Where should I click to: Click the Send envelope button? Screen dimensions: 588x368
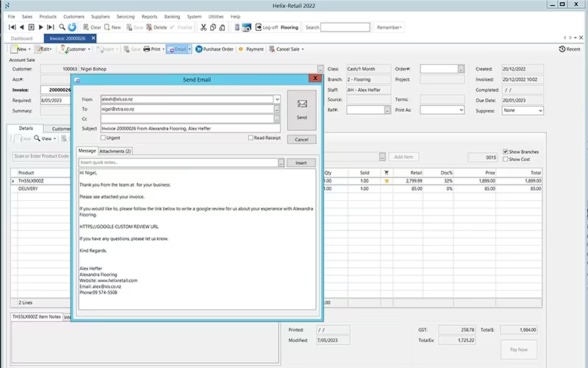301,110
